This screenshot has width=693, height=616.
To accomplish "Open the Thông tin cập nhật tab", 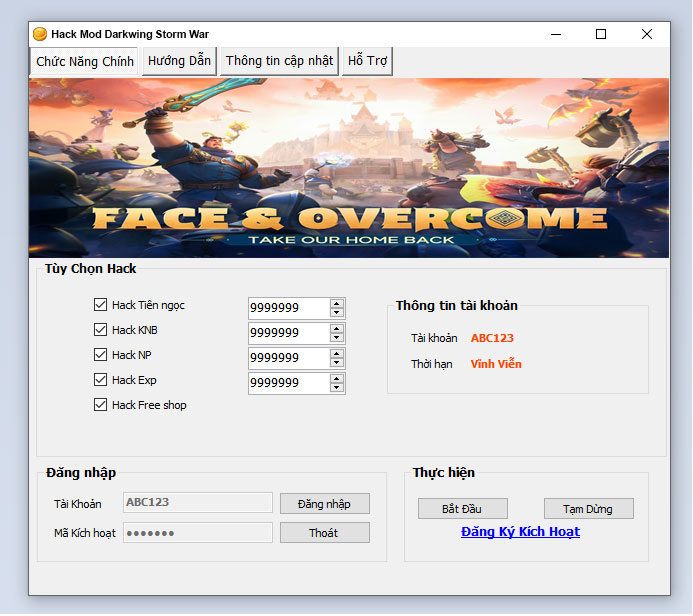I will [279, 61].
